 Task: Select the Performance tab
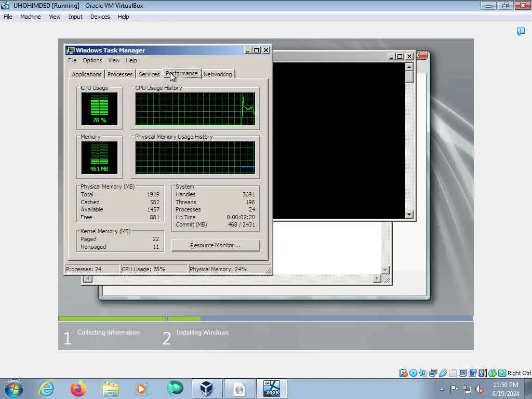(x=182, y=74)
